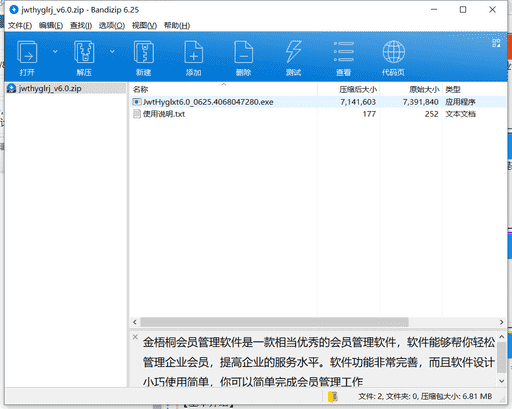Open the 帮助(H) menu
This screenshot has height=409, width=512.
click(177, 25)
